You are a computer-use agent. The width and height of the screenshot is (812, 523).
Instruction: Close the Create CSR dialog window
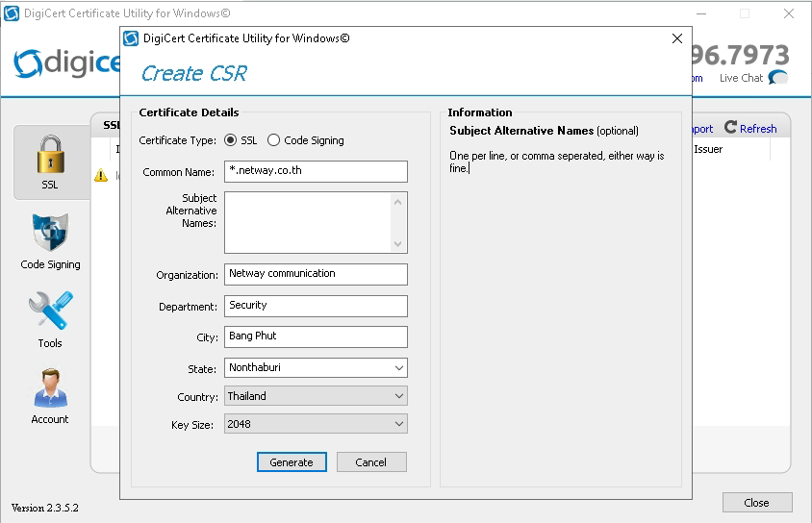676,38
